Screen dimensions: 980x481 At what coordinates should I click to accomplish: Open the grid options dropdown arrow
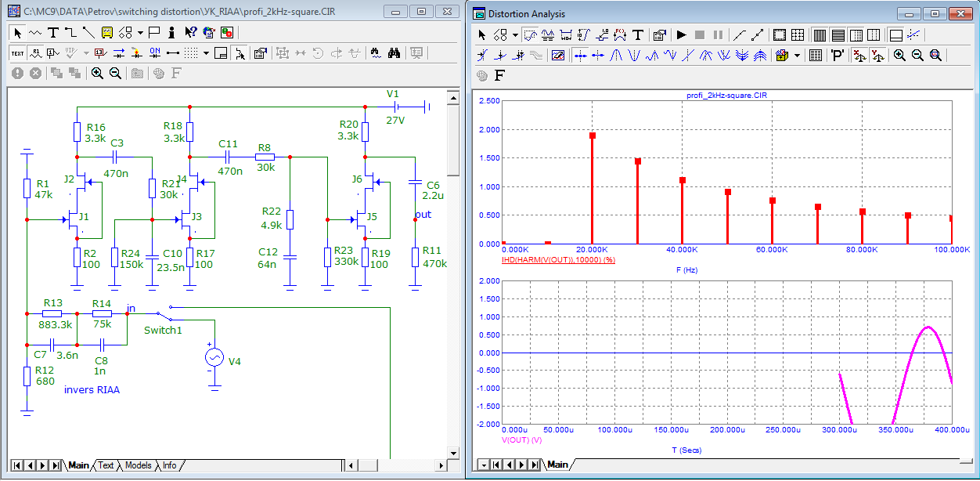(x=206, y=53)
